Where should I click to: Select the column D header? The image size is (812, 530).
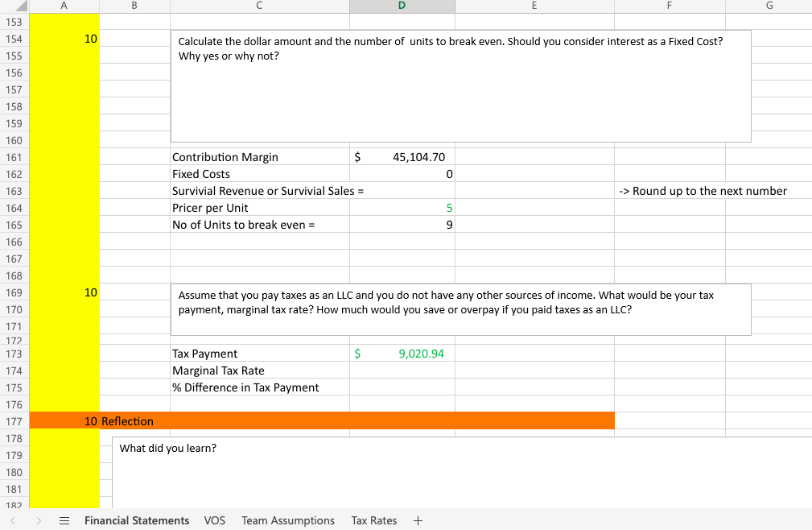(x=401, y=6)
